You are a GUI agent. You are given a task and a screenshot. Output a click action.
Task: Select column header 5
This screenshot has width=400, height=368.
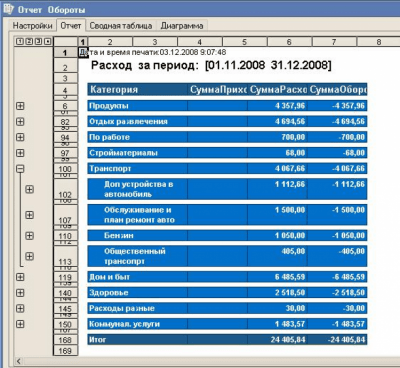(245, 42)
